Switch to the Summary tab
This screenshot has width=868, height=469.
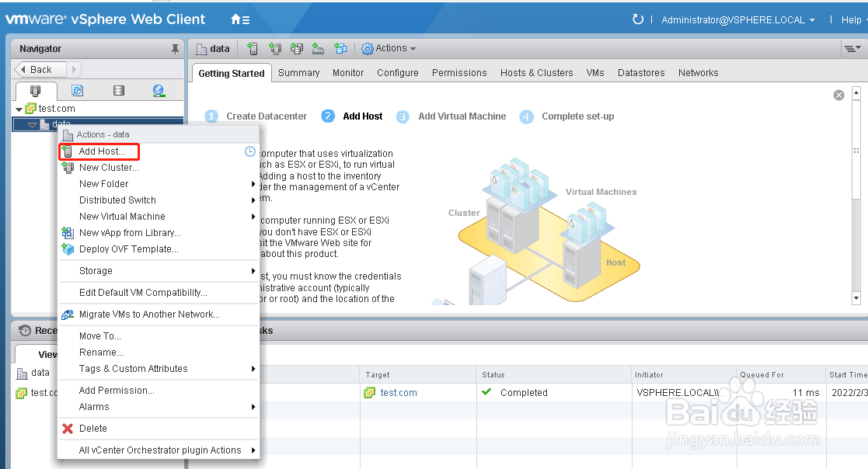point(299,72)
